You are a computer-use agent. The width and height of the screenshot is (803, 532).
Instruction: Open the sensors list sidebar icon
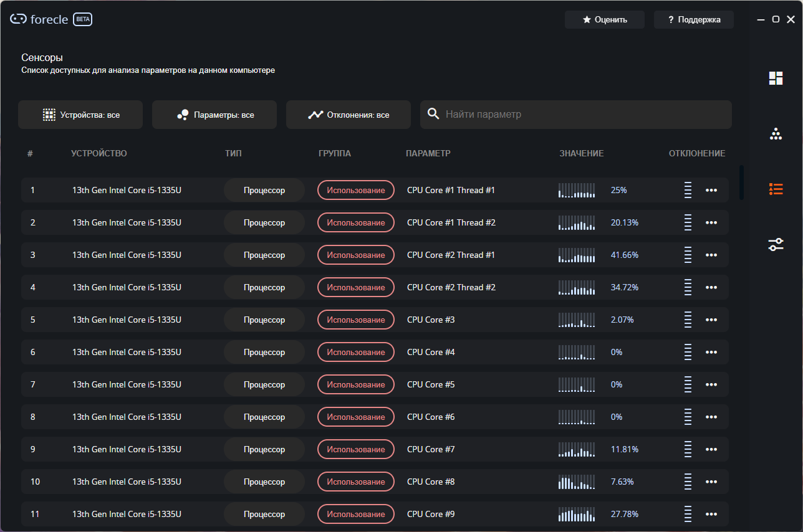[776, 189]
